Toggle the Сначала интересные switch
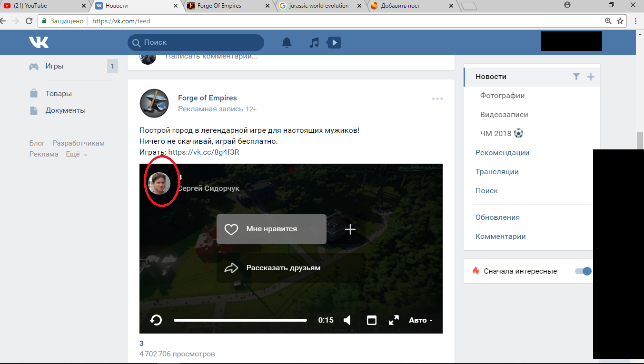Viewport: 644px width, 364px height. [583, 271]
